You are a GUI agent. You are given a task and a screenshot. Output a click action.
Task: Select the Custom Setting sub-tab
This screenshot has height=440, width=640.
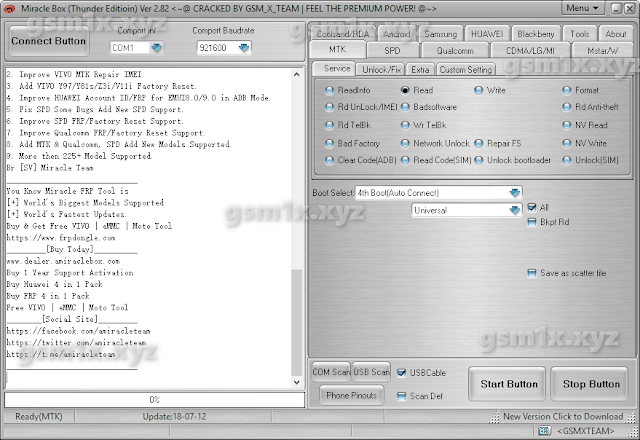(x=466, y=70)
